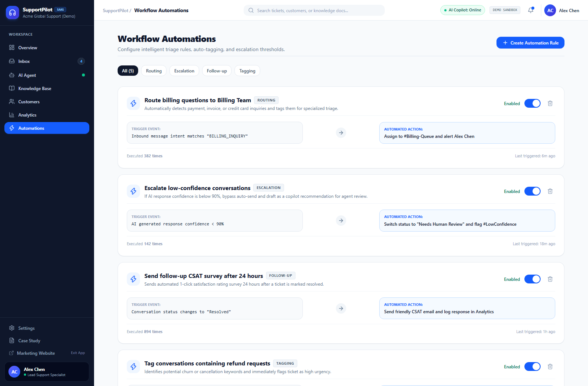Click the ESCALATION tag label

(268, 188)
